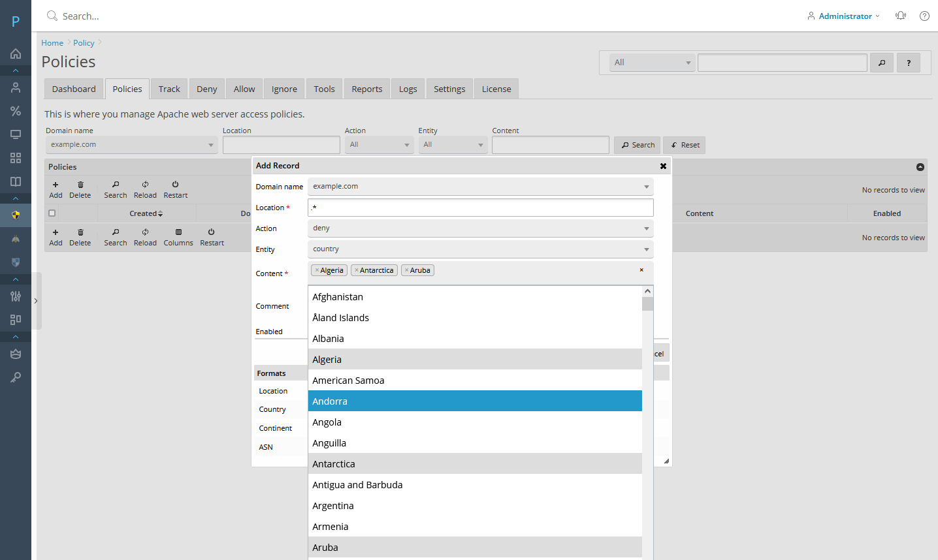Go to Home breadcrumb link

click(x=52, y=43)
